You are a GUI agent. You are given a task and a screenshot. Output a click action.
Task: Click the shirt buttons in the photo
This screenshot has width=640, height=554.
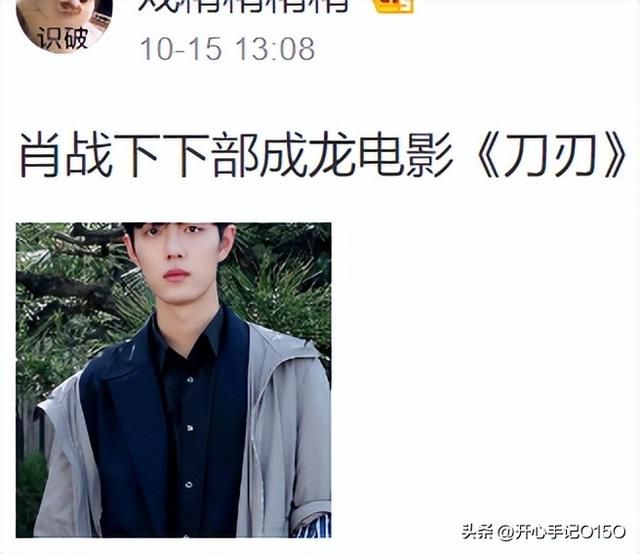point(189,428)
